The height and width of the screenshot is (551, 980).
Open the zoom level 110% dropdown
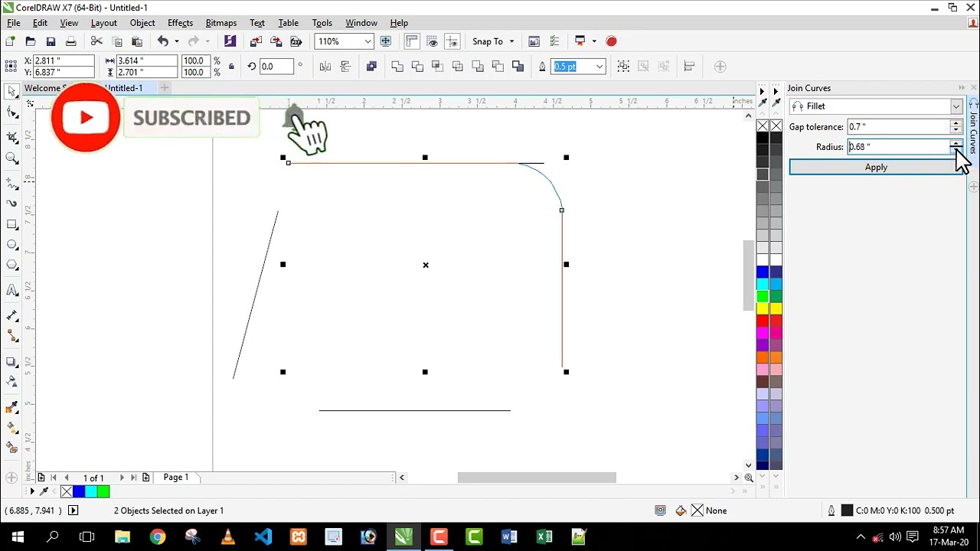tap(367, 41)
